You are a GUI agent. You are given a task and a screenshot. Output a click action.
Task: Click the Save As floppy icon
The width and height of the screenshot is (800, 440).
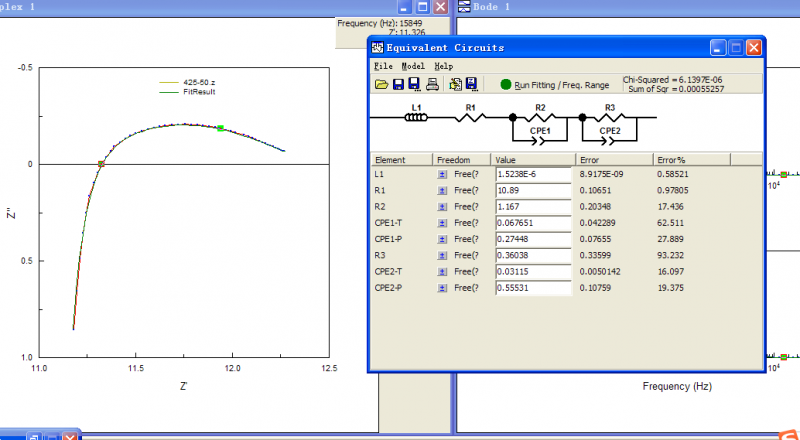pyautogui.click(x=414, y=85)
